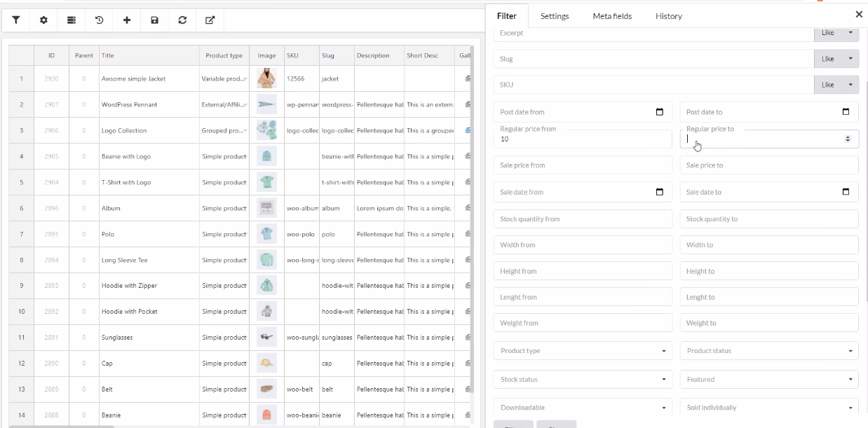Open calendar picker for Post date from
The image size is (868, 428).
pos(659,112)
